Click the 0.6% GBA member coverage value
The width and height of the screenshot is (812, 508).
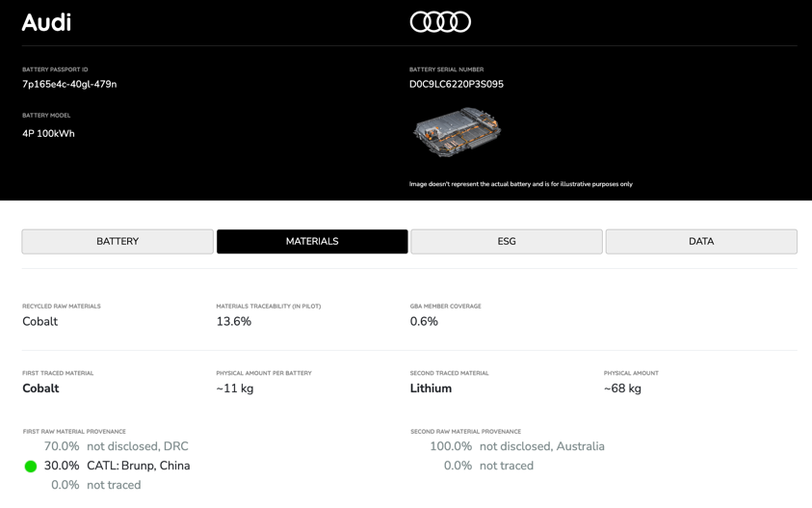[424, 322]
